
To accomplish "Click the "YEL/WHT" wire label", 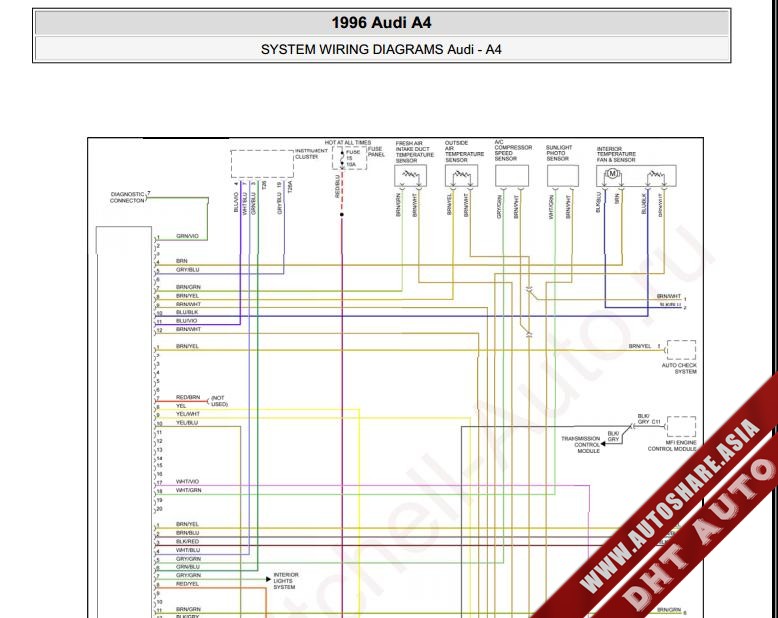I will click(188, 414).
